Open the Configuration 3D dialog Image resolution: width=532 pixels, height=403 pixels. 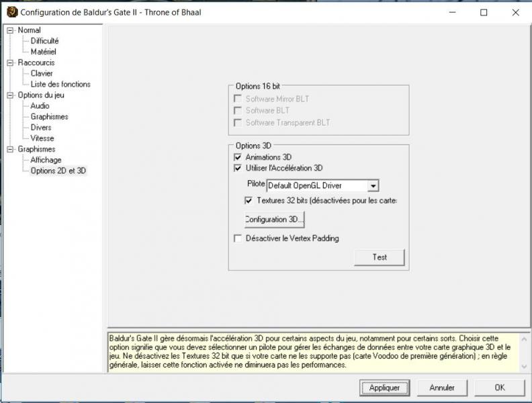pos(274,220)
